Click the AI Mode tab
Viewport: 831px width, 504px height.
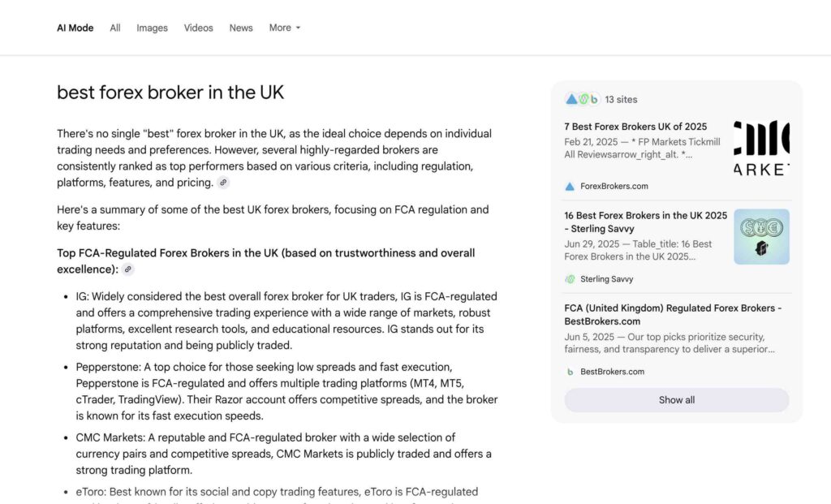pos(75,27)
